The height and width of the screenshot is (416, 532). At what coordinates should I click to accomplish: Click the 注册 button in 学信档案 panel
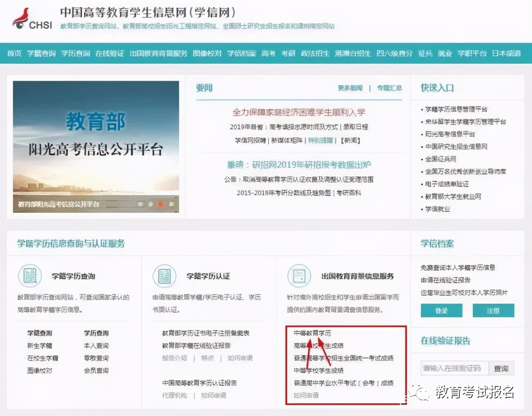[493, 310]
